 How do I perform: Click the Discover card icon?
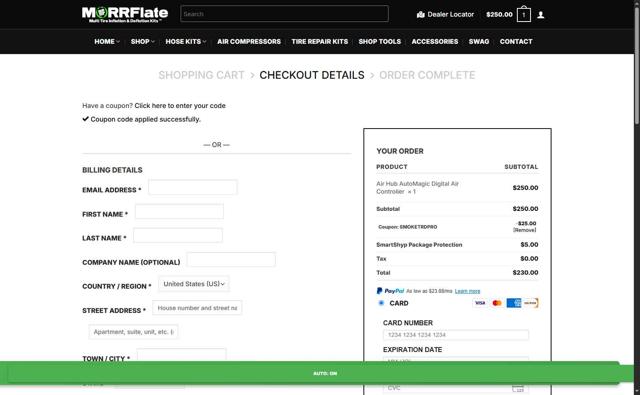(x=531, y=303)
